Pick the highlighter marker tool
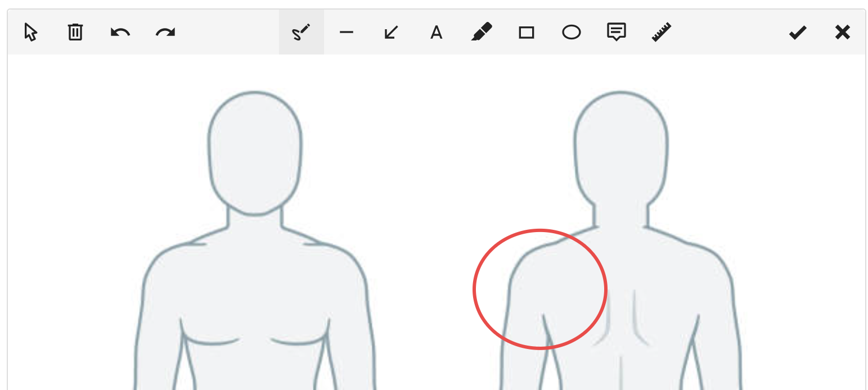The image size is (868, 390). pos(482,33)
